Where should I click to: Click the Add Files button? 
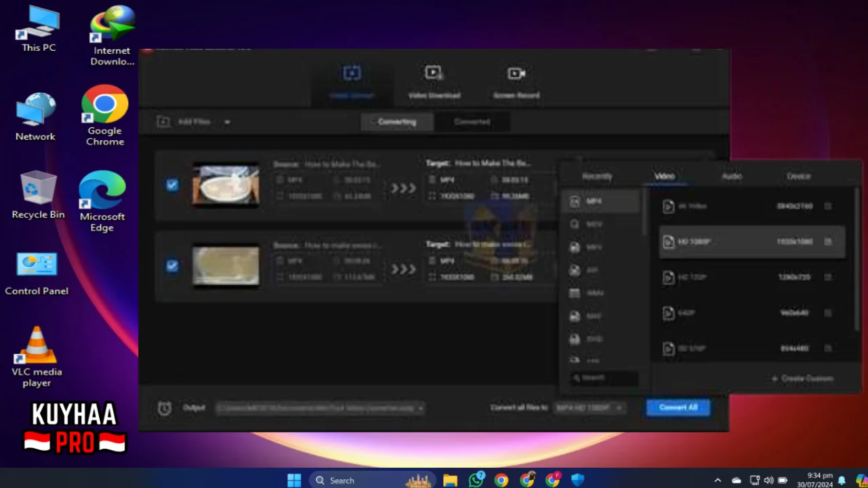pos(184,122)
